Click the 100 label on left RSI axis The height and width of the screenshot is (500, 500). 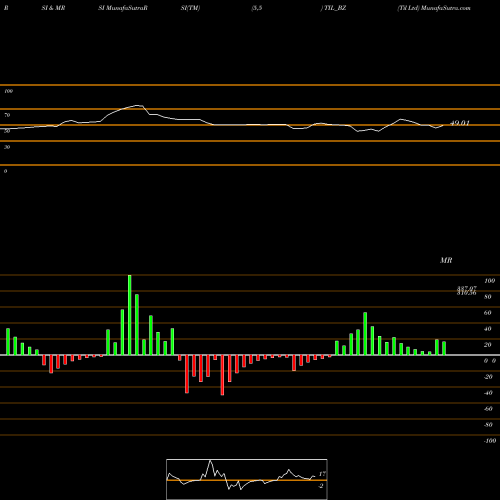click(x=8, y=91)
